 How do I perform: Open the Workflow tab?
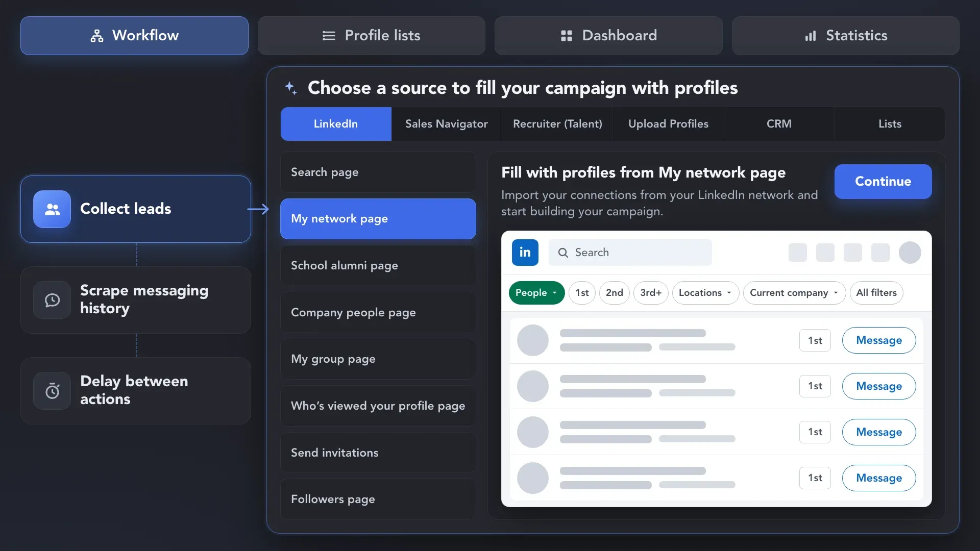[134, 36]
